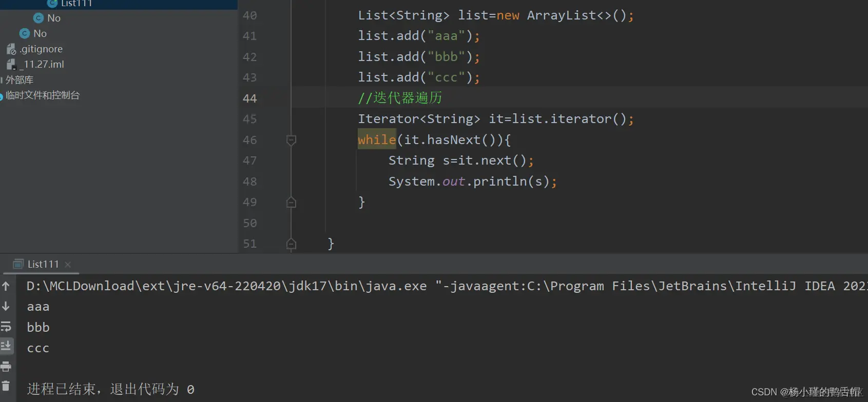Click the //迭代器遍历 comment line

click(x=400, y=98)
